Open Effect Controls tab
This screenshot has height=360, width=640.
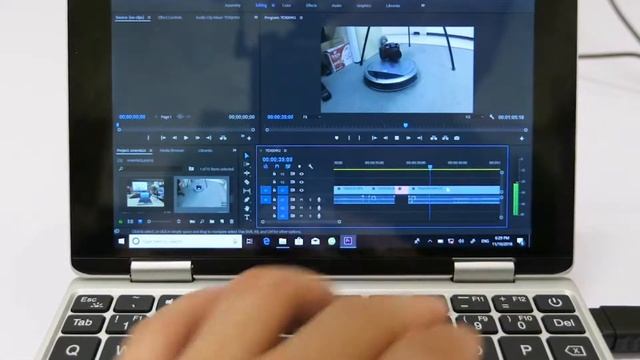tap(170, 18)
